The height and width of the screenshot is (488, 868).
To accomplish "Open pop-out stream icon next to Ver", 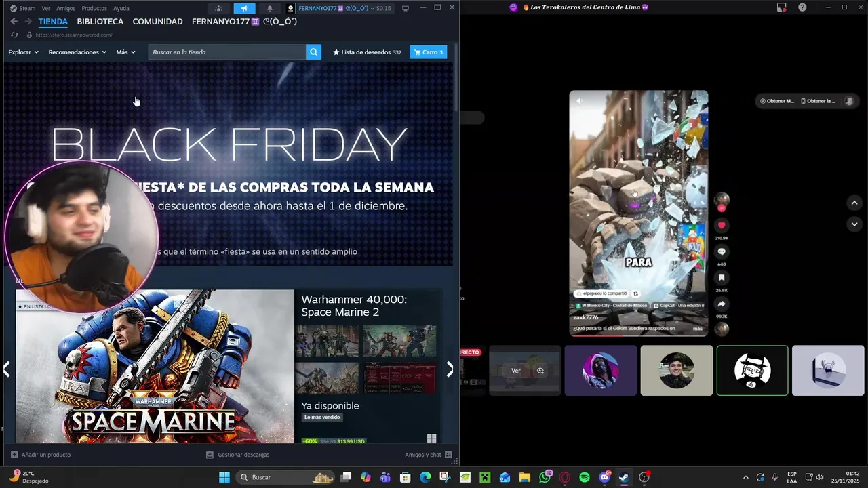I will pyautogui.click(x=540, y=371).
